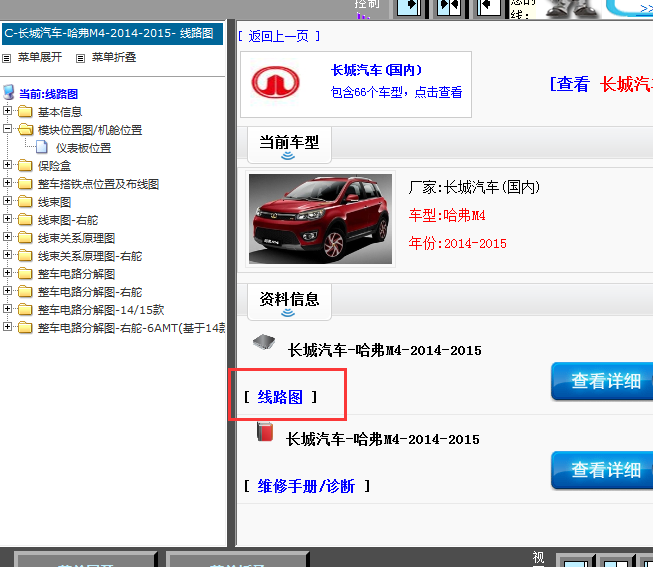Image resolution: width=653 pixels, height=567 pixels.
Task: Click the text 车型:哈弗M4
Action: 447,215
